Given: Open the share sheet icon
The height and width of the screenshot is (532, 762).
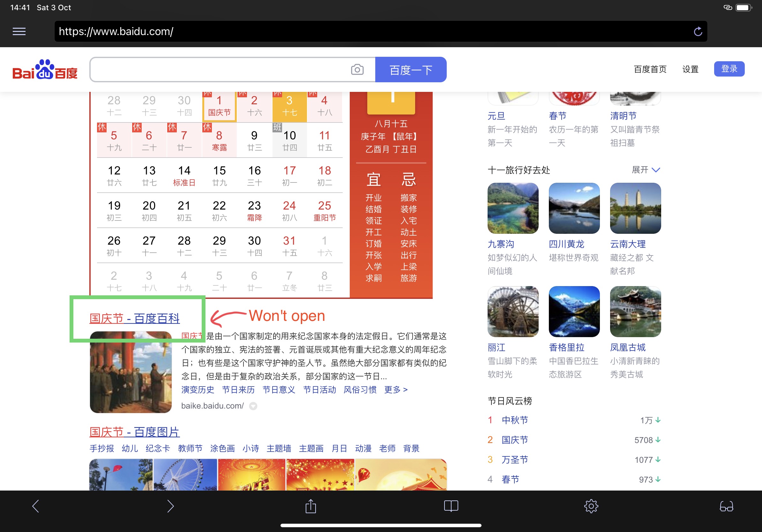Looking at the screenshot, I should (x=311, y=506).
